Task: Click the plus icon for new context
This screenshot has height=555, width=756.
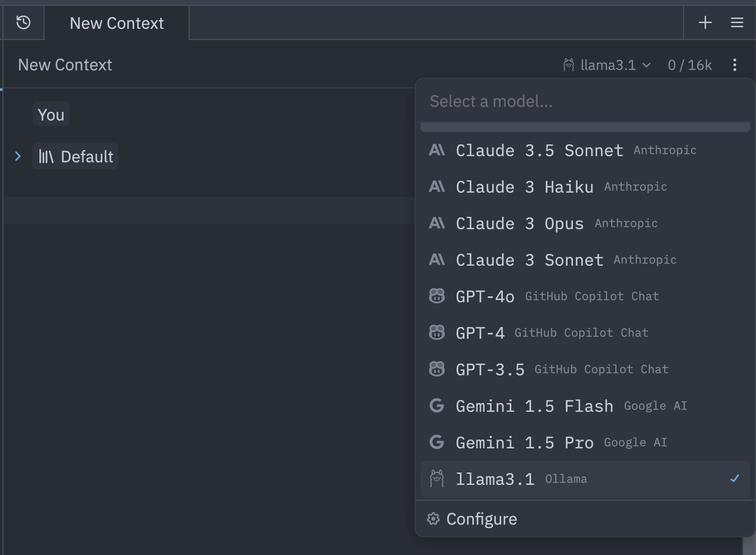Action: (x=705, y=23)
